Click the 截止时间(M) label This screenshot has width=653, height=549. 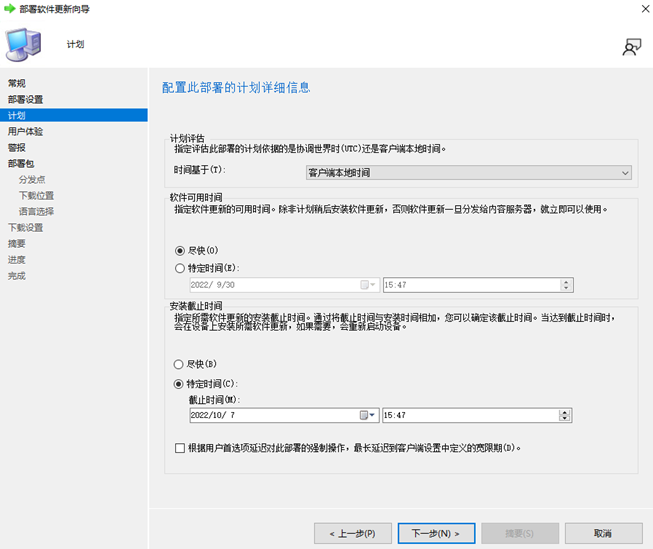pyautogui.click(x=214, y=399)
